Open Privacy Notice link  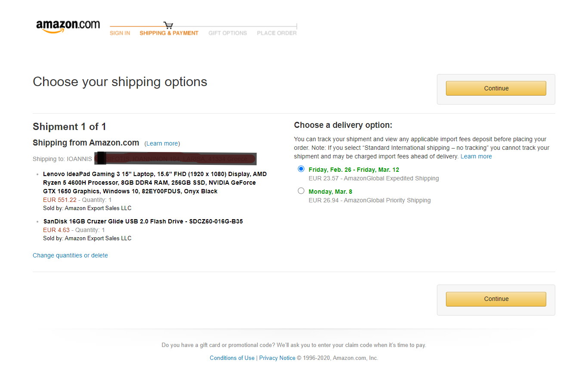(277, 358)
